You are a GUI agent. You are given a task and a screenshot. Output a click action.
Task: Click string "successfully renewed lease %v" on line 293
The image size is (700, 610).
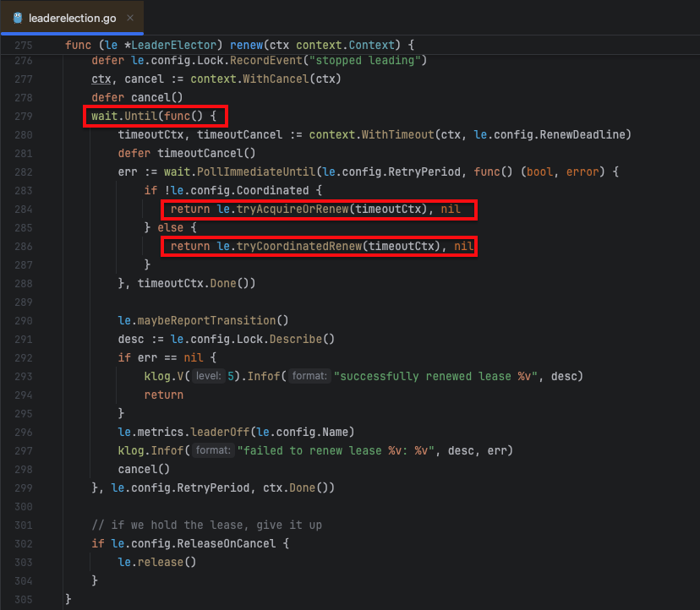[435, 377]
